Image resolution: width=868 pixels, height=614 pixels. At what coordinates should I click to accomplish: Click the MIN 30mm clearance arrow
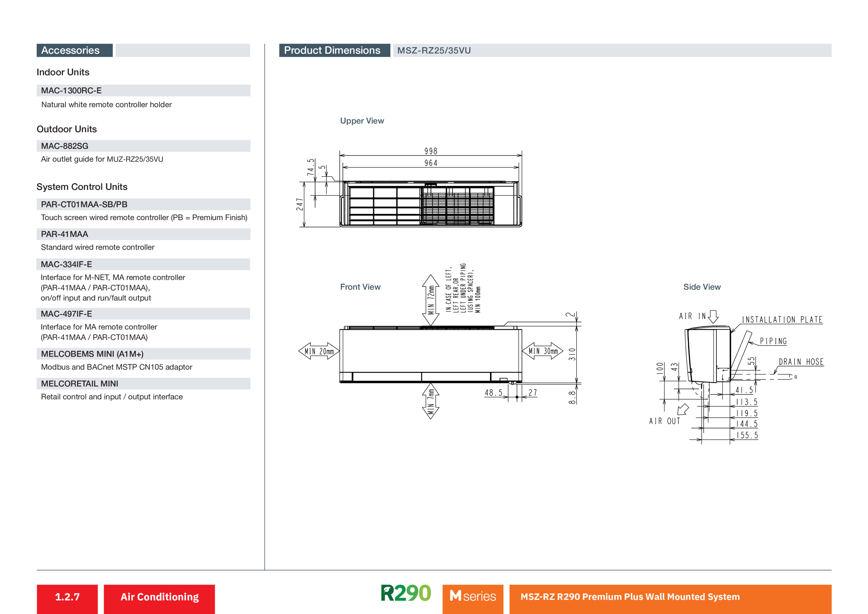[542, 351]
